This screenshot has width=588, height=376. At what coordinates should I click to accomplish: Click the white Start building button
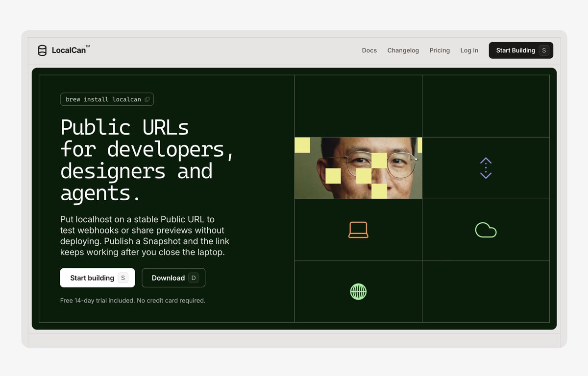pos(98,278)
